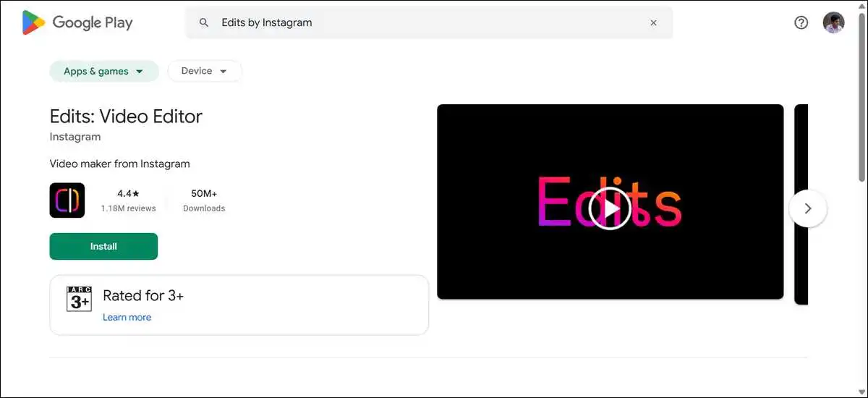868x398 pixels.
Task: Click the search magnifier icon
Action: (204, 22)
